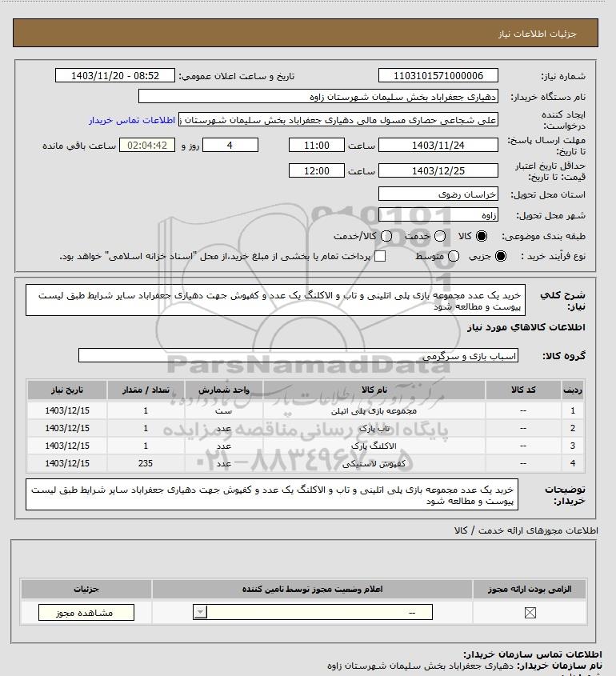Click the response deadline time 11:00

click(317, 146)
